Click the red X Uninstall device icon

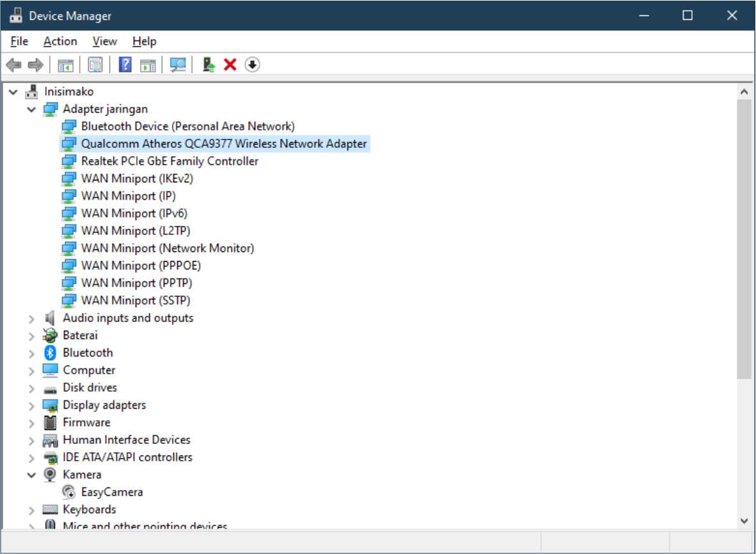point(230,65)
